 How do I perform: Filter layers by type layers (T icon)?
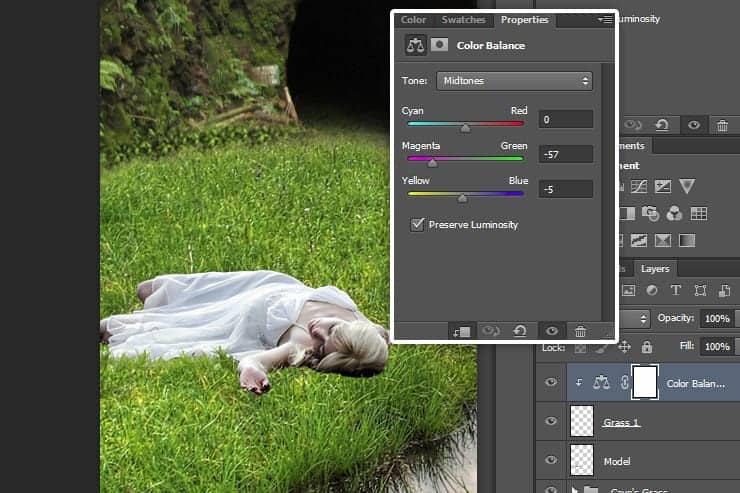pyautogui.click(x=676, y=290)
